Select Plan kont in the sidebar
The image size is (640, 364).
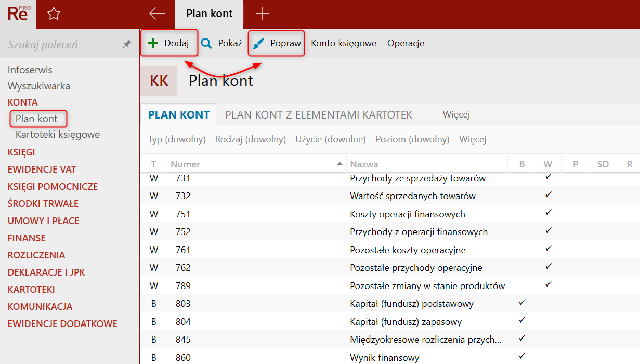tap(36, 119)
